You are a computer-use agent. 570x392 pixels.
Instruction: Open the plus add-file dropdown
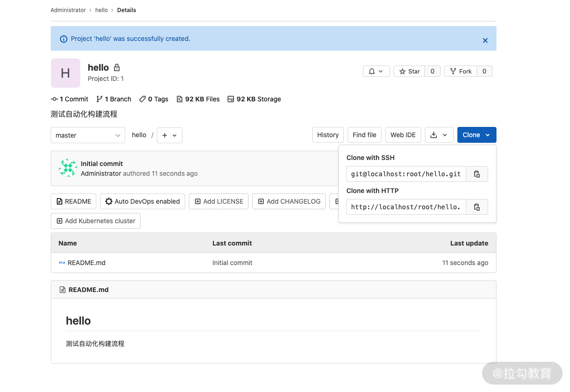pyautogui.click(x=169, y=135)
